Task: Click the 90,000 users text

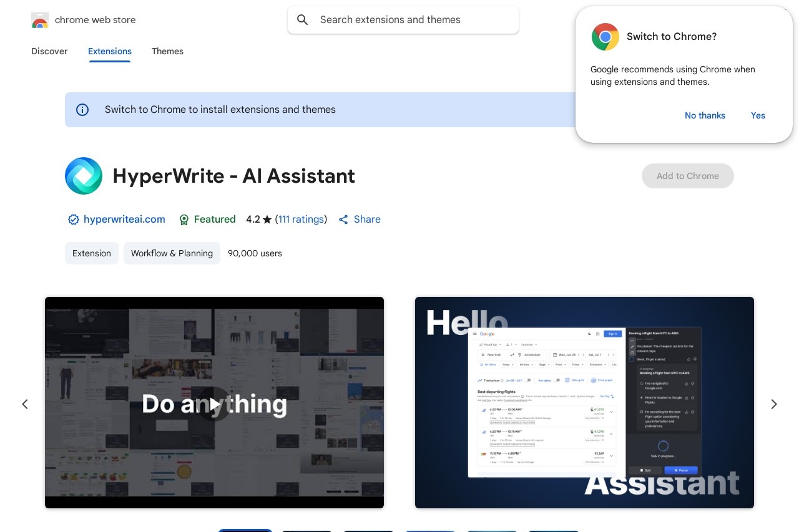Action: pos(255,253)
